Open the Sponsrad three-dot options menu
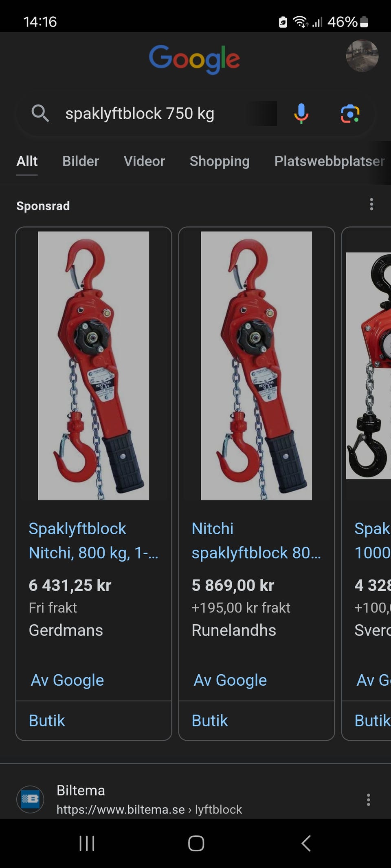 [371, 204]
